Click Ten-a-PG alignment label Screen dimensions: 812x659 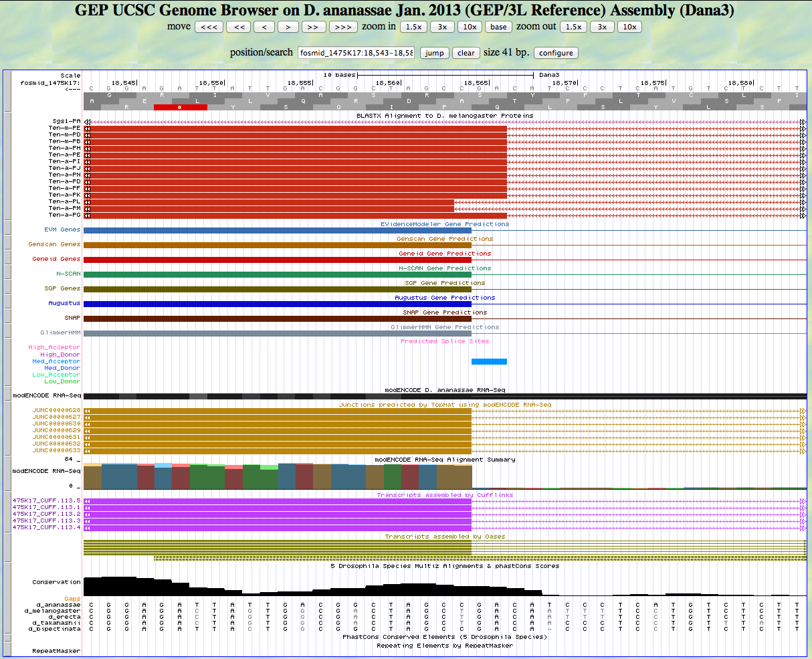pyautogui.click(x=64, y=215)
